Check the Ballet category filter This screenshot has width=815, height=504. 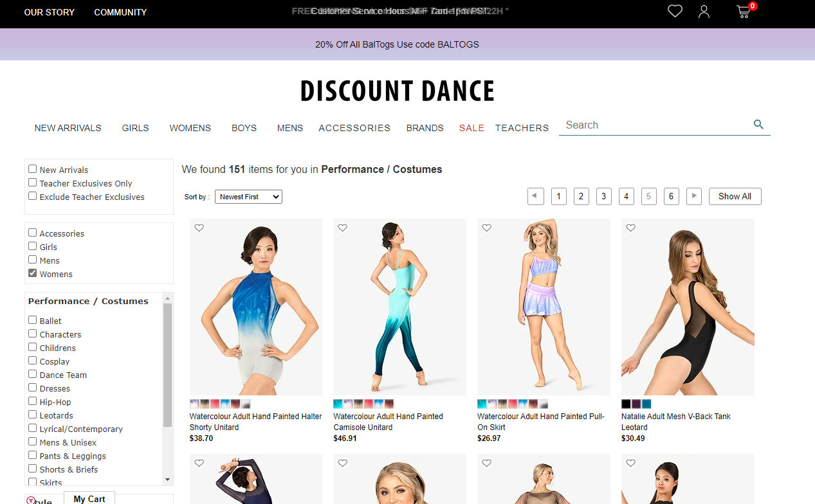(32, 320)
